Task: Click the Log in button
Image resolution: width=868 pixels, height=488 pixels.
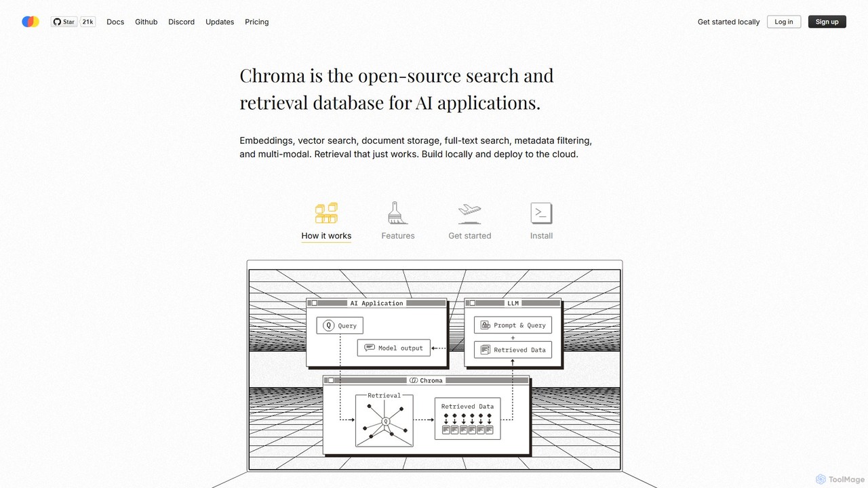Action: click(x=784, y=22)
